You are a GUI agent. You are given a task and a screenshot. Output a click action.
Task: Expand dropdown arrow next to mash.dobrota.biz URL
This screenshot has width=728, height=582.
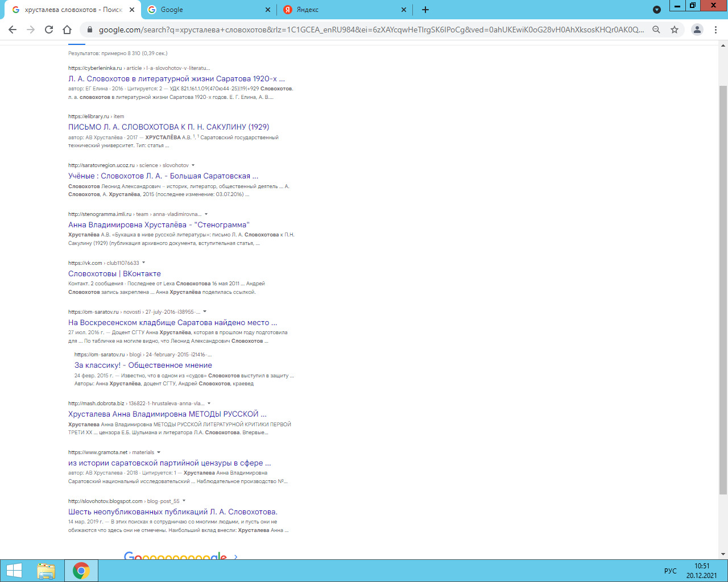pos(209,404)
